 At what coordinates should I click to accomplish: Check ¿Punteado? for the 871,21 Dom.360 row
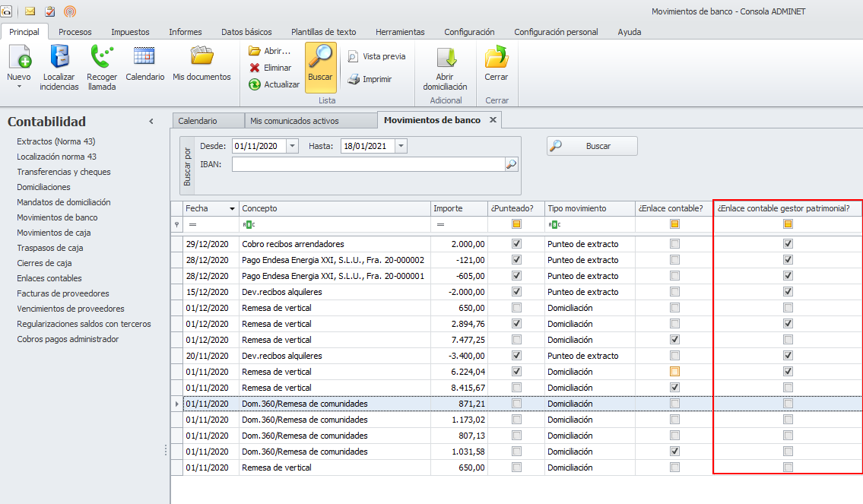point(517,404)
